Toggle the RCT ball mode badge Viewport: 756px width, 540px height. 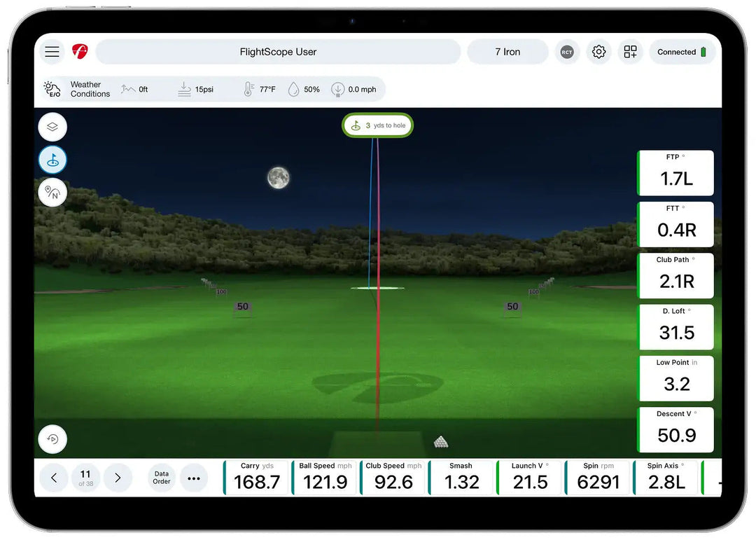567,52
